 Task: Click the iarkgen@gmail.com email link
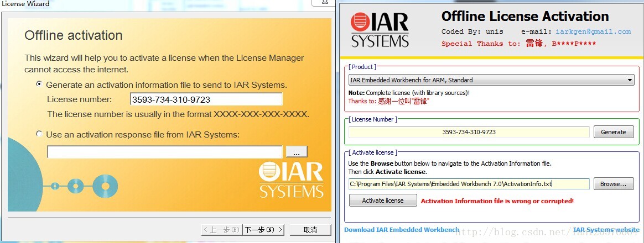click(593, 31)
